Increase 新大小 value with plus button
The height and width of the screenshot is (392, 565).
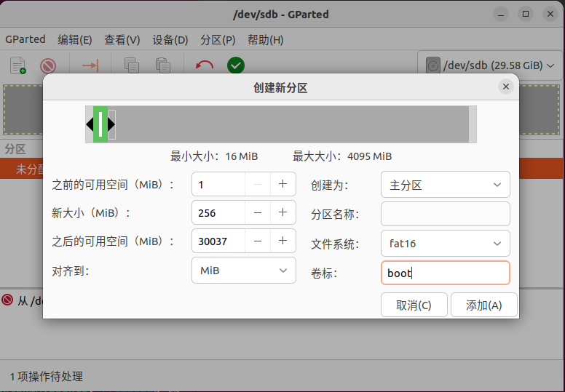coord(282,213)
